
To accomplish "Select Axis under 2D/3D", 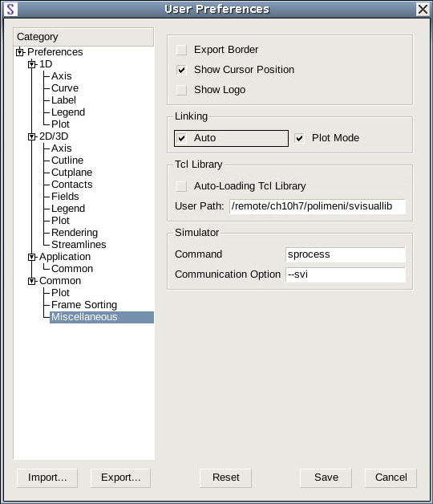I will click(x=62, y=148).
